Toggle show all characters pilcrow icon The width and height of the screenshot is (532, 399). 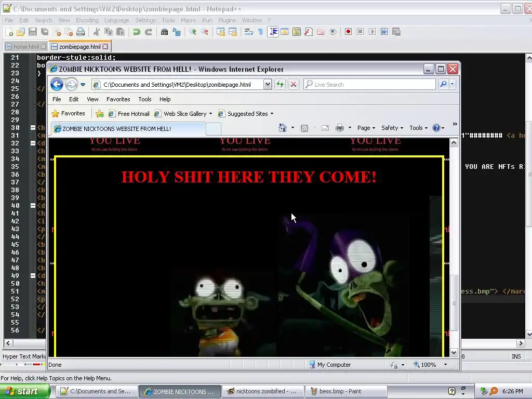261,32
